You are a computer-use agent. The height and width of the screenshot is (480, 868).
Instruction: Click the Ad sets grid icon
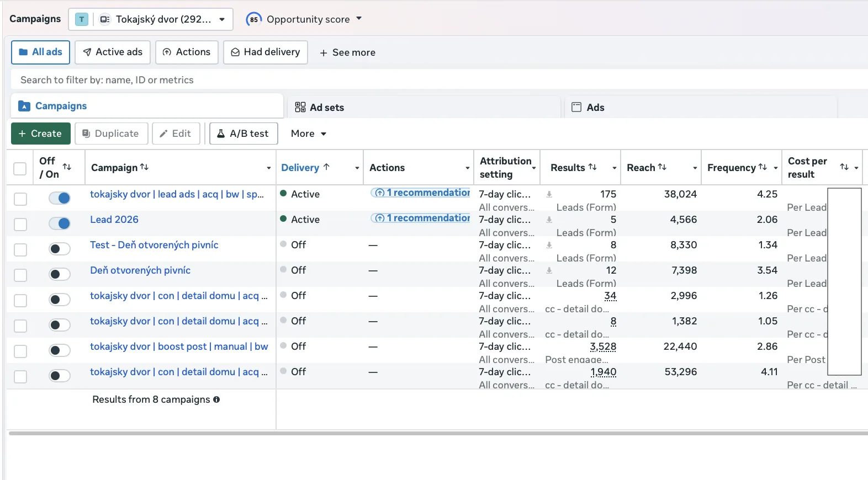tap(300, 107)
